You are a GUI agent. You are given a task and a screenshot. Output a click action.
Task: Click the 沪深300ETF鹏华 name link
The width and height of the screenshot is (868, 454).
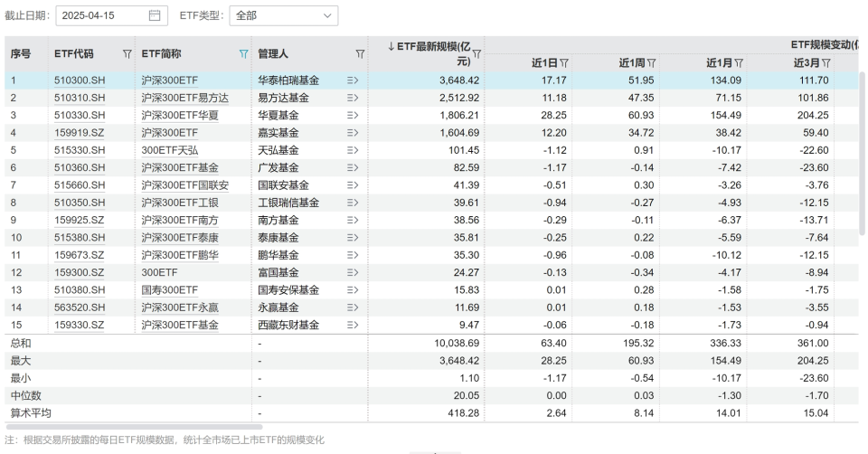180,255
